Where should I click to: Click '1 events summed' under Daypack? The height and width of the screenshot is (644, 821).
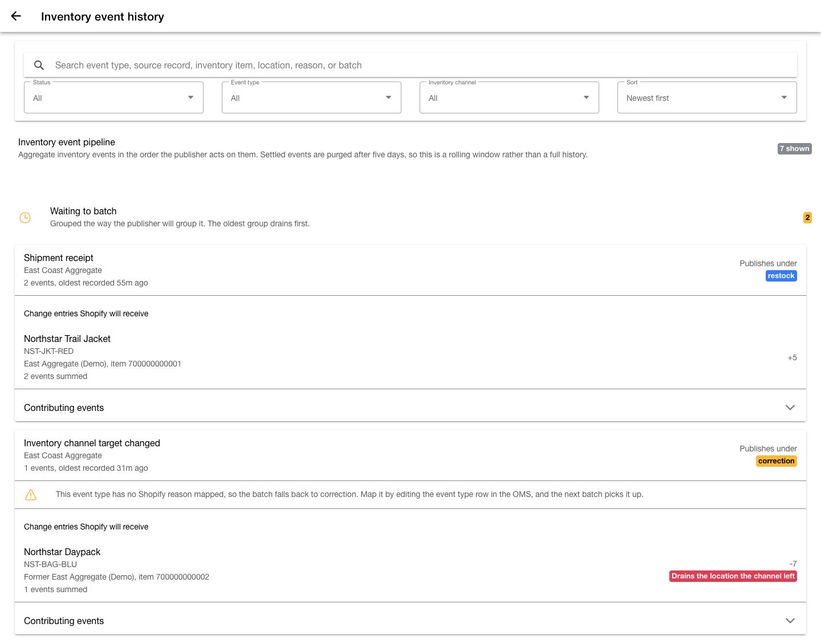[55, 589]
